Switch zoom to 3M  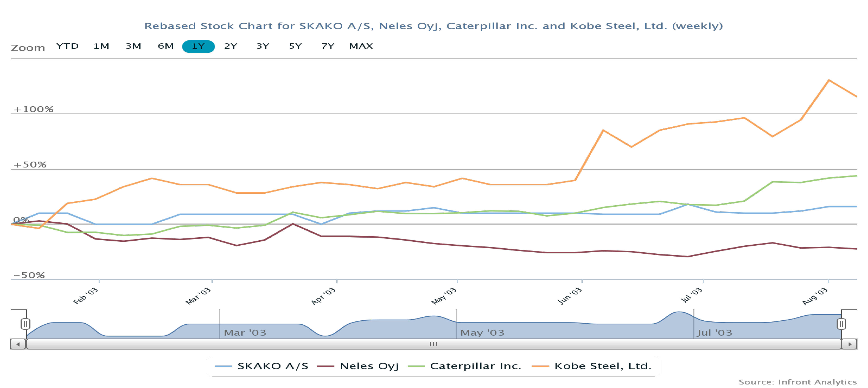tap(133, 46)
